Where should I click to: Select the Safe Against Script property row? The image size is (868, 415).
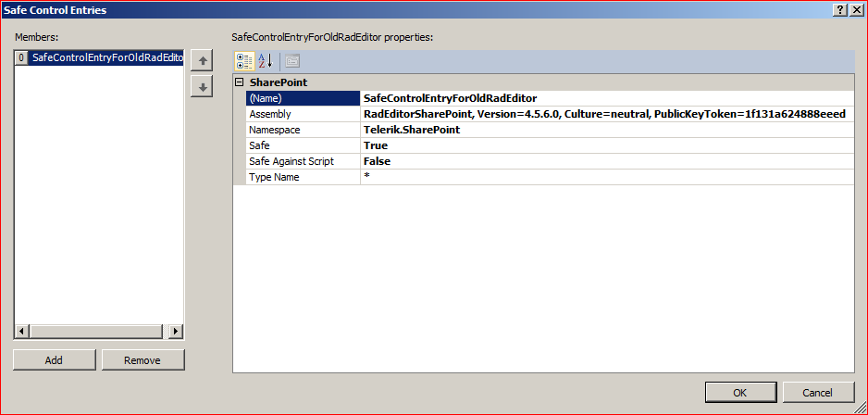[x=303, y=161]
